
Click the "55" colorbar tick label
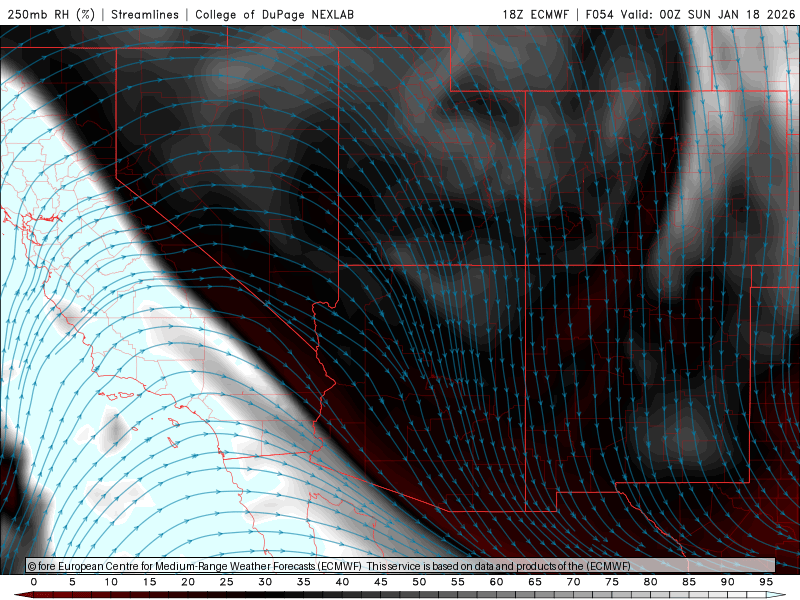click(x=458, y=582)
